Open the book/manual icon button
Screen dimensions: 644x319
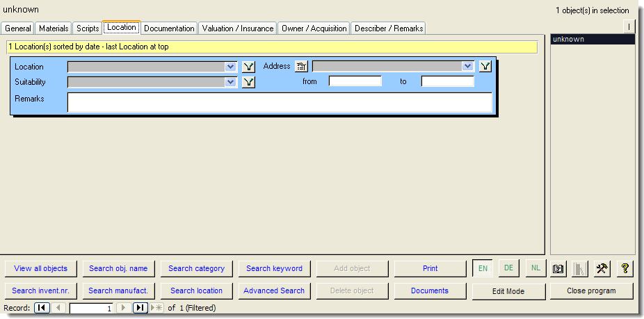[x=558, y=268]
